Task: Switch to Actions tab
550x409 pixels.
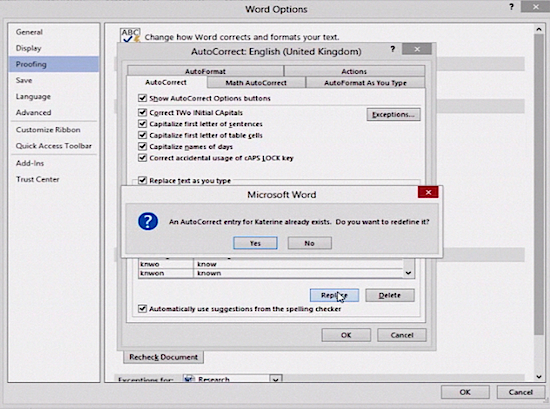Action: pyautogui.click(x=354, y=71)
